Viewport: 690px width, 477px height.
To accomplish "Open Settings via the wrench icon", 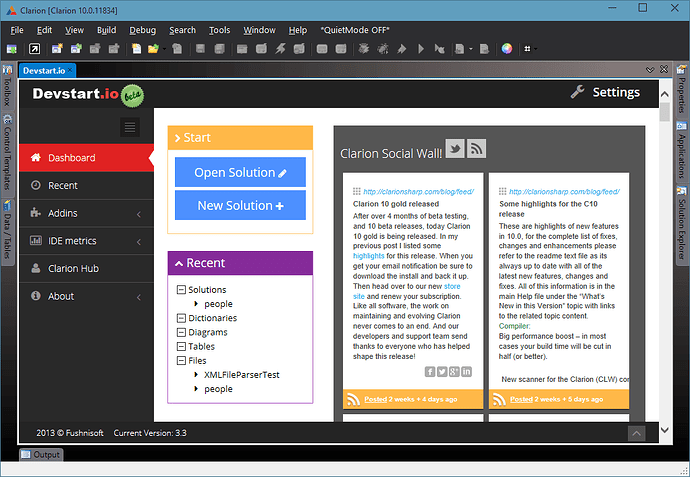I will click(x=577, y=92).
